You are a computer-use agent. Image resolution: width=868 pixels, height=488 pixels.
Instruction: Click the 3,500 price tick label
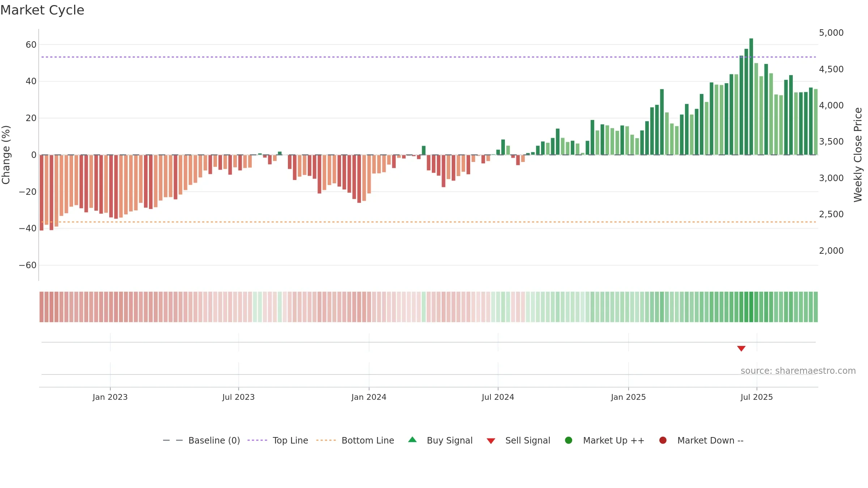tap(831, 142)
